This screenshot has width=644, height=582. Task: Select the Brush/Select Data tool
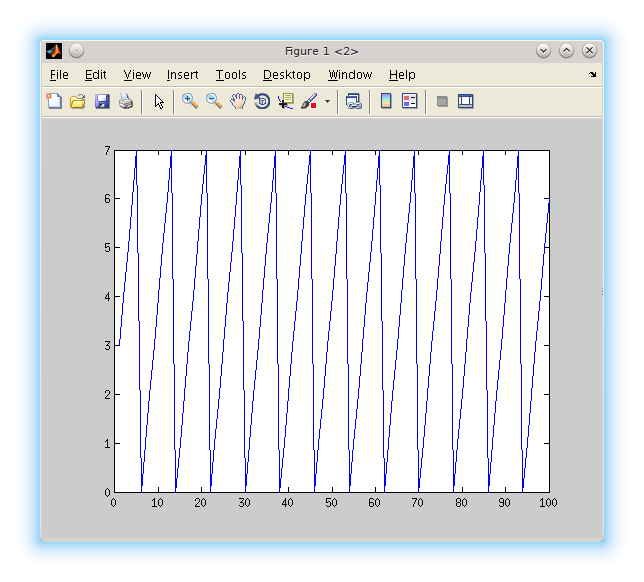308,101
